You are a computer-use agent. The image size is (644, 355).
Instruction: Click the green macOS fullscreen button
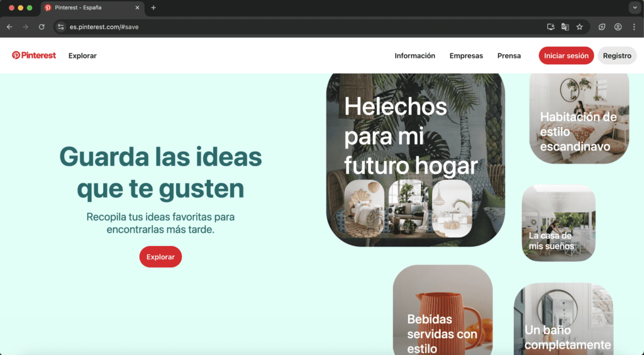(30, 8)
